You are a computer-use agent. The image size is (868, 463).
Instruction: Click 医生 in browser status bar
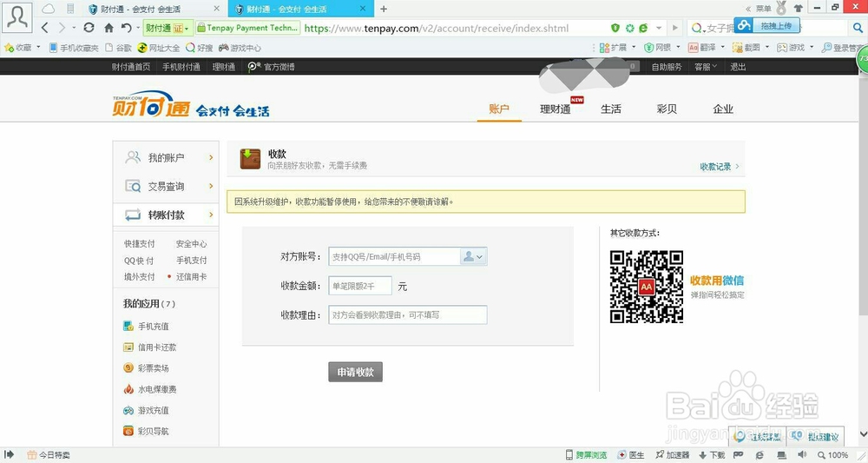point(631,454)
